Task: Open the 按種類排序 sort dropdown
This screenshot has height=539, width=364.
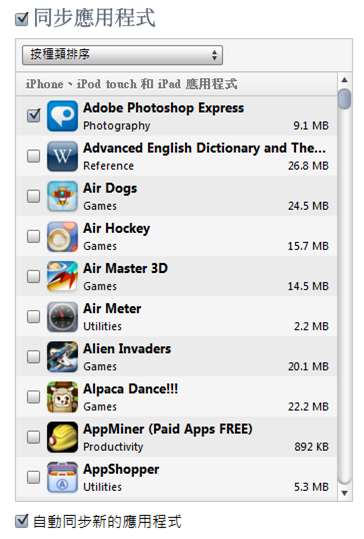Action: click(122, 55)
